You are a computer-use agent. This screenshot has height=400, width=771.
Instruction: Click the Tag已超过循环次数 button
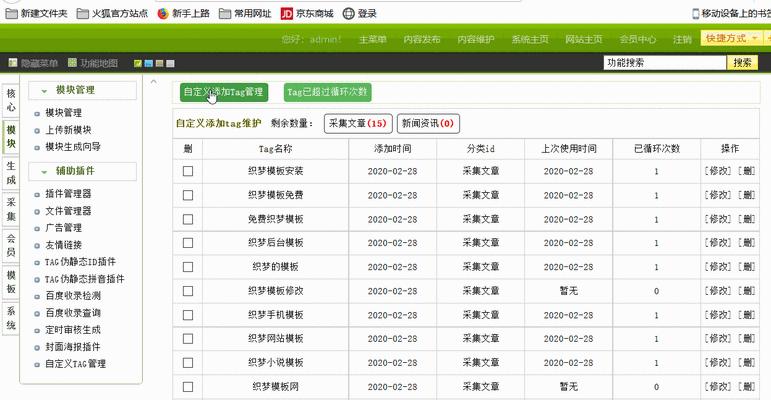tap(327, 92)
